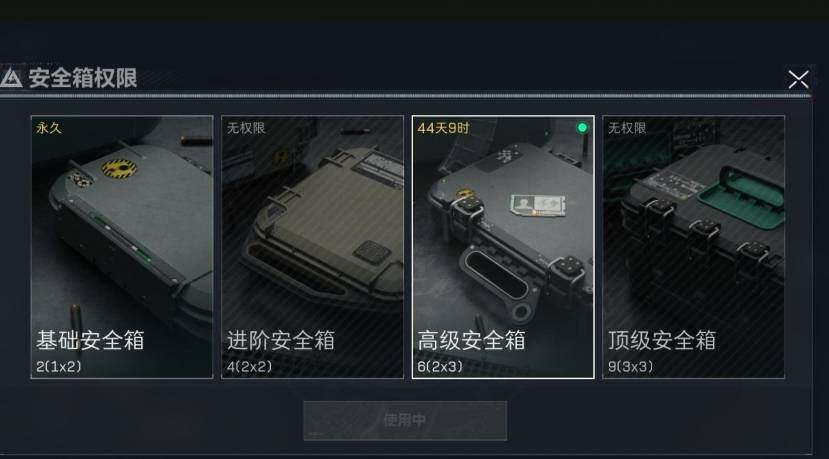Click the ID card sticker on advanced safe
The width and height of the screenshot is (829, 459).
(538, 205)
